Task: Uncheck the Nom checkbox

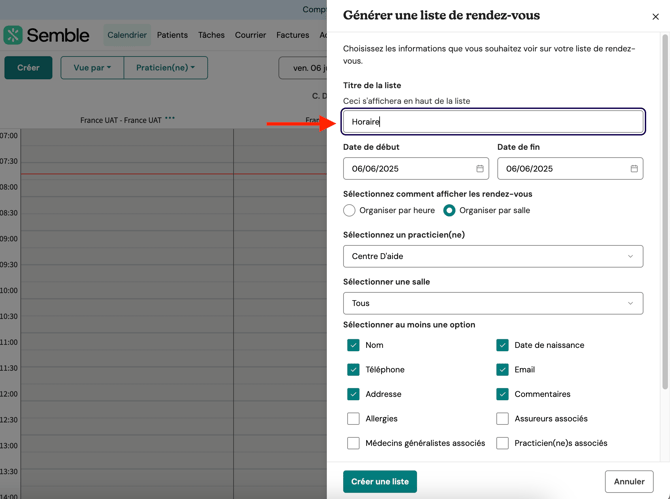Action: [x=353, y=345]
